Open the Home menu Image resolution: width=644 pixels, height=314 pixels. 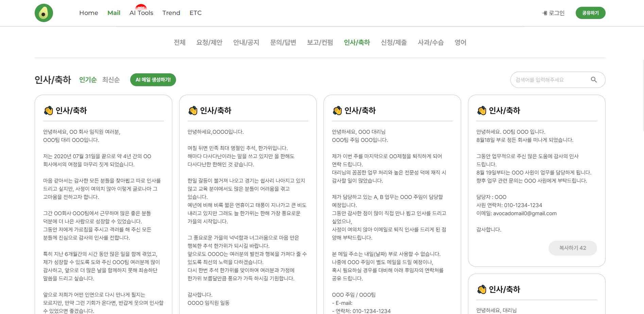coord(89,13)
